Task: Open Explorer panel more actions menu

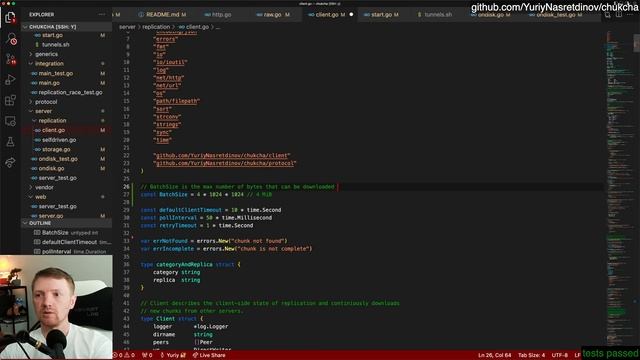Action: 102,14
